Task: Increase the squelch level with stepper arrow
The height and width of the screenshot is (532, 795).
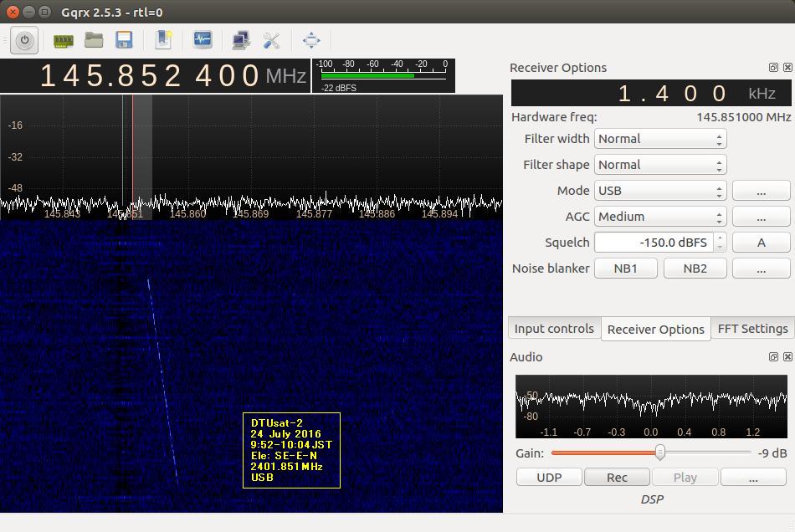Action: pyautogui.click(x=720, y=238)
